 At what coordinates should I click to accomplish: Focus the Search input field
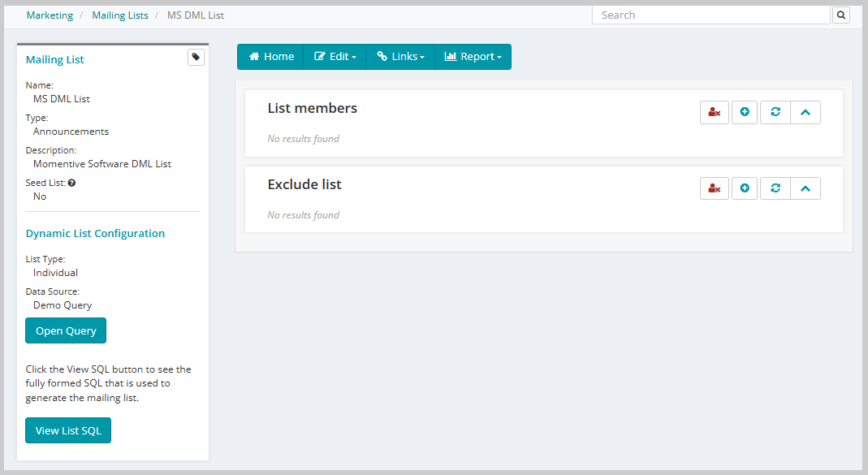pyautogui.click(x=711, y=15)
